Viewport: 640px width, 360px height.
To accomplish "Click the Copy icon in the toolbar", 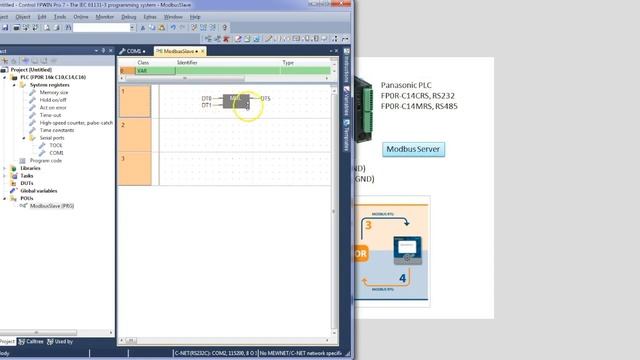I will click(152, 27).
